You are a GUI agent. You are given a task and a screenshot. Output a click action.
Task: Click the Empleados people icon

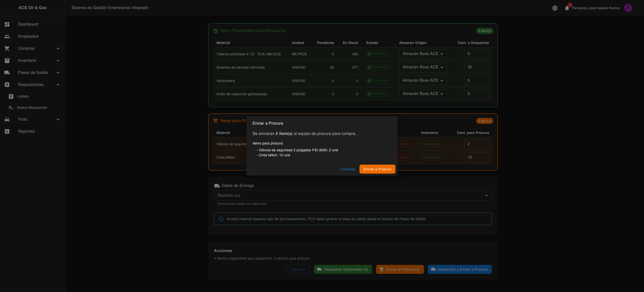7,36
